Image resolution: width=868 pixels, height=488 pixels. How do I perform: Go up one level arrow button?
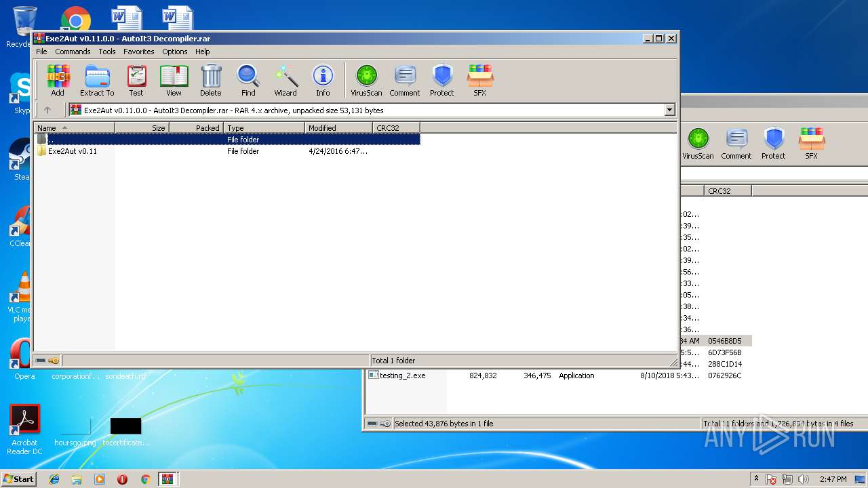(47, 110)
